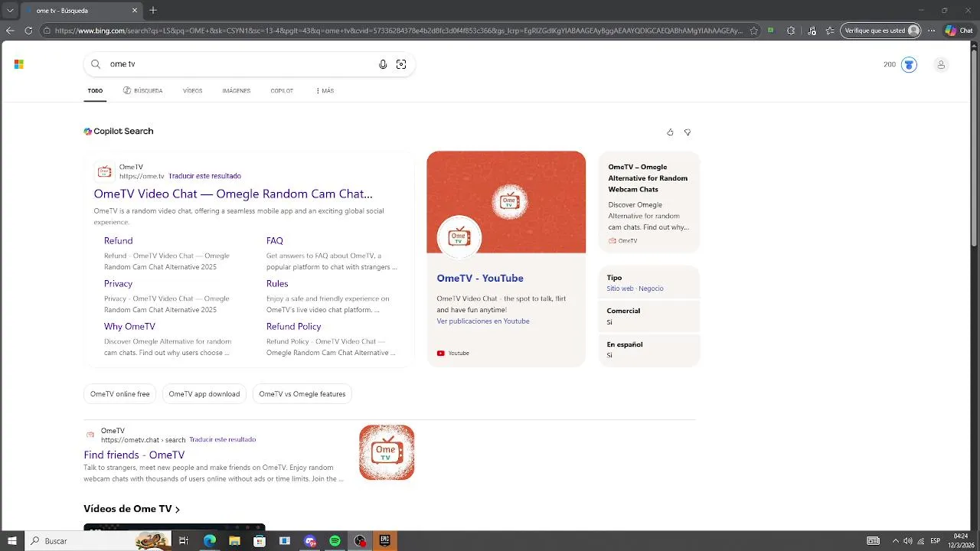Open the Privacy sitelink
Screen dimensions: 980x551
pos(118,283)
